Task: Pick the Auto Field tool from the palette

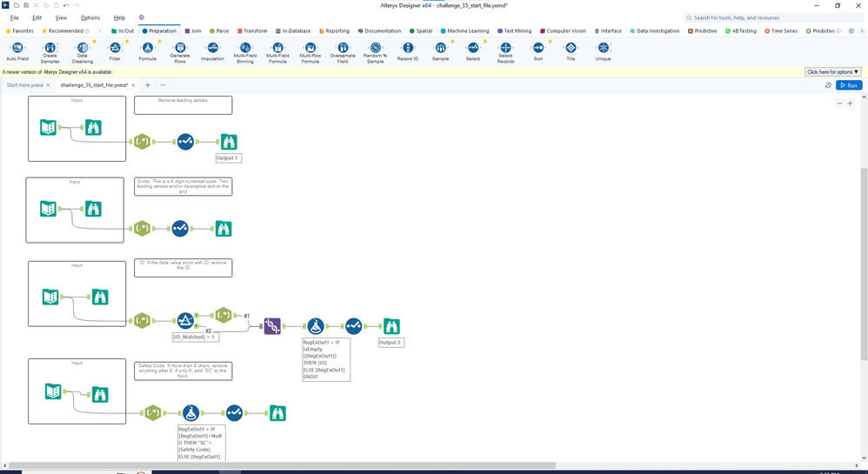Action: (x=17, y=48)
